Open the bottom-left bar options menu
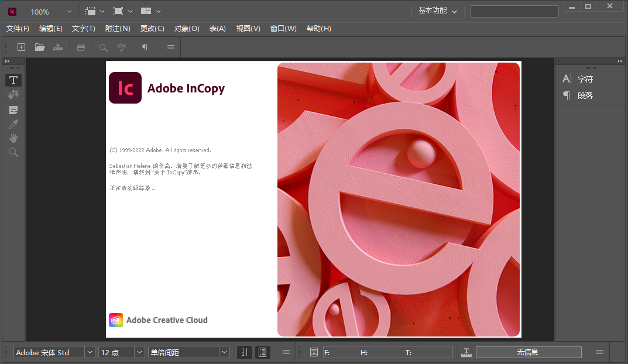This screenshot has height=364, width=628. coord(286,352)
